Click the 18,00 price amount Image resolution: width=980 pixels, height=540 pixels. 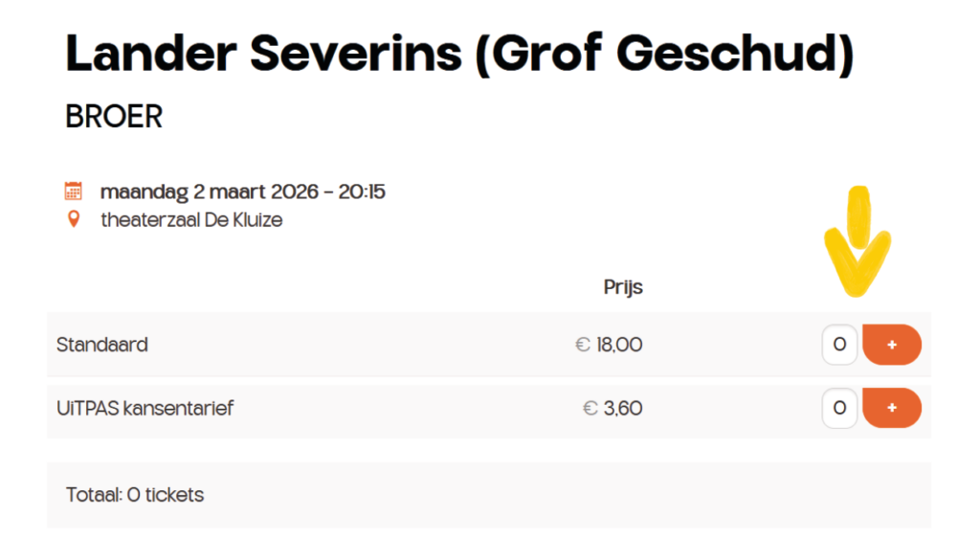[x=619, y=345]
